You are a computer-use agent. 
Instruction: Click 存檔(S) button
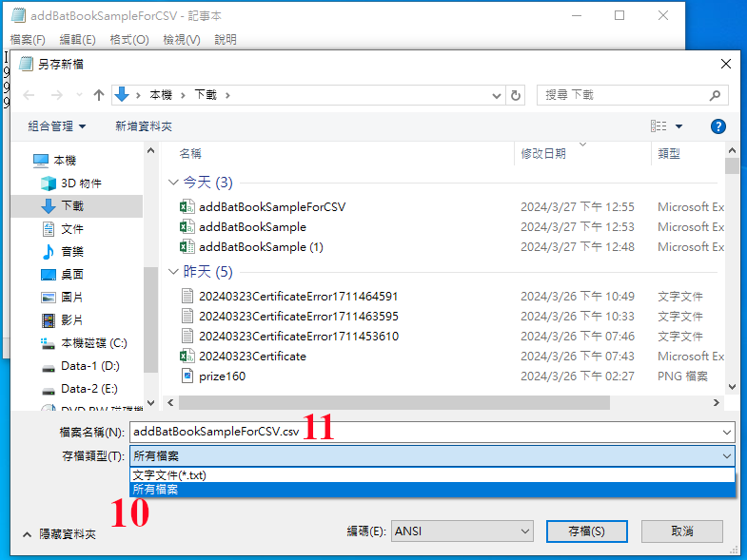tap(586, 531)
